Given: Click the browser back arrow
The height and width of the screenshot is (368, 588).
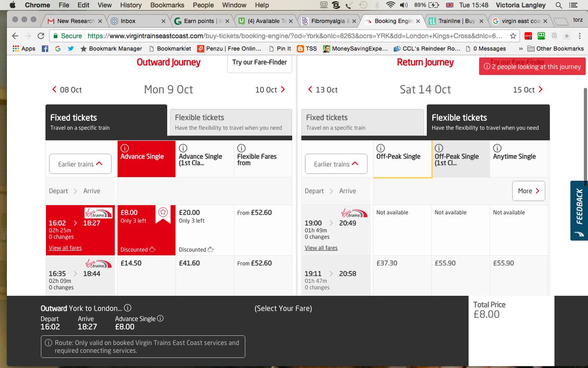Looking at the screenshot, I should (x=15, y=36).
